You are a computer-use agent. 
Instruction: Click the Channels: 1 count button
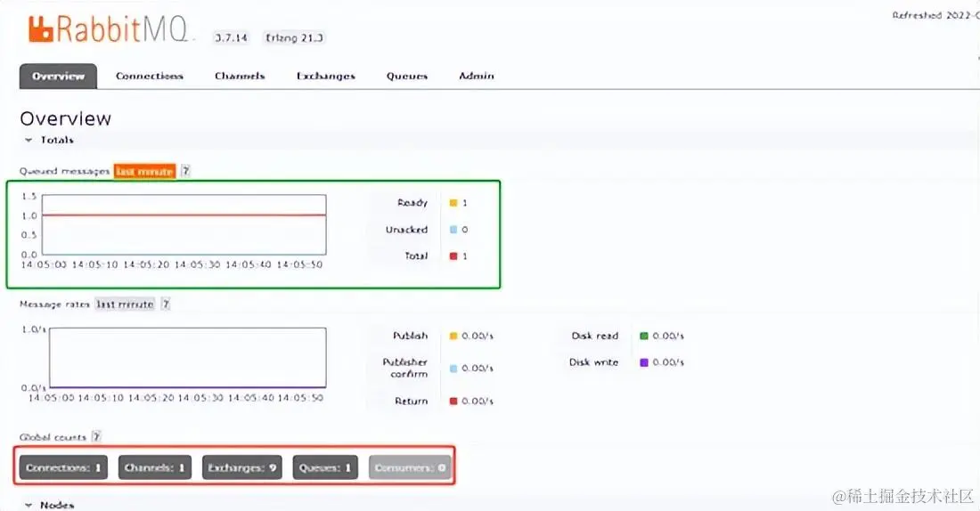click(154, 467)
